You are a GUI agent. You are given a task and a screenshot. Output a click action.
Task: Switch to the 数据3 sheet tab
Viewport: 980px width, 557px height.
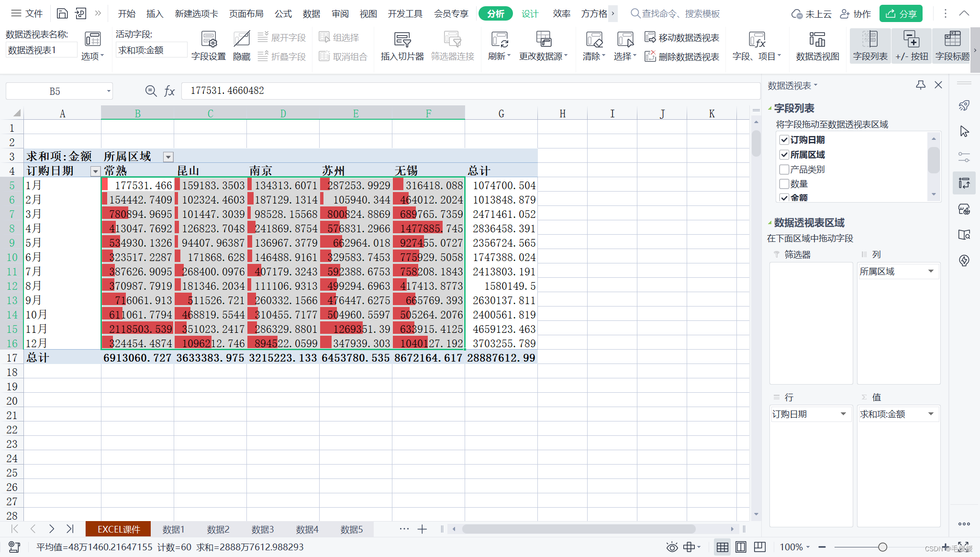(262, 529)
